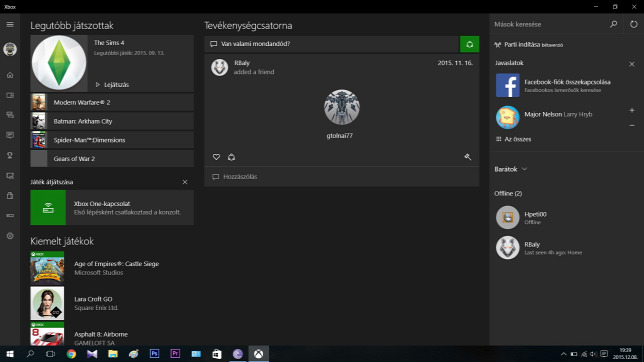Open Age of Empires: Castle Siege
The image size is (644, 362).
click(x=112, y=268)
